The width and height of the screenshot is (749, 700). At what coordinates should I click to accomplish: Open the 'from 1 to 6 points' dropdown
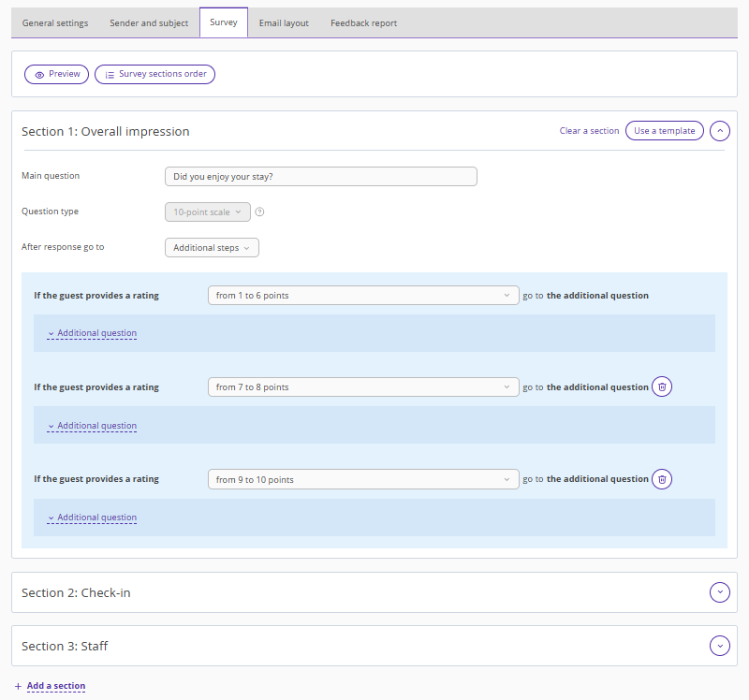pyautogui.click(x=362, y=296)
